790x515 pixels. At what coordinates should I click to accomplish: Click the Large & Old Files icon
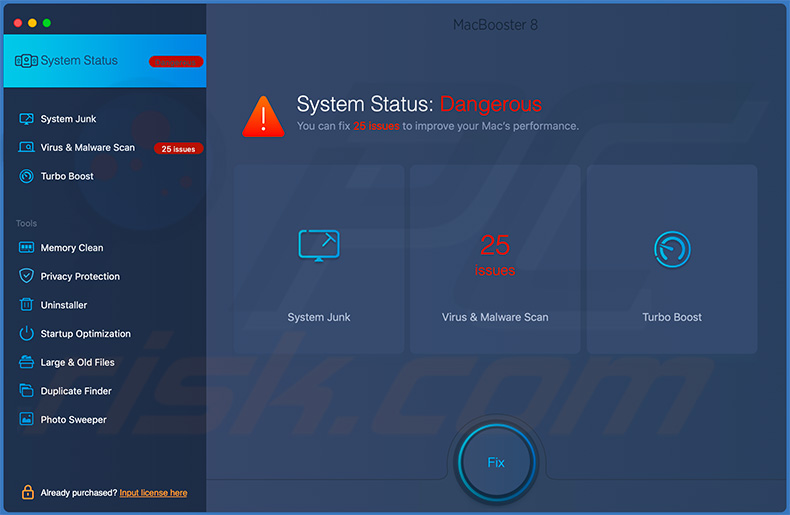[26, 362]
